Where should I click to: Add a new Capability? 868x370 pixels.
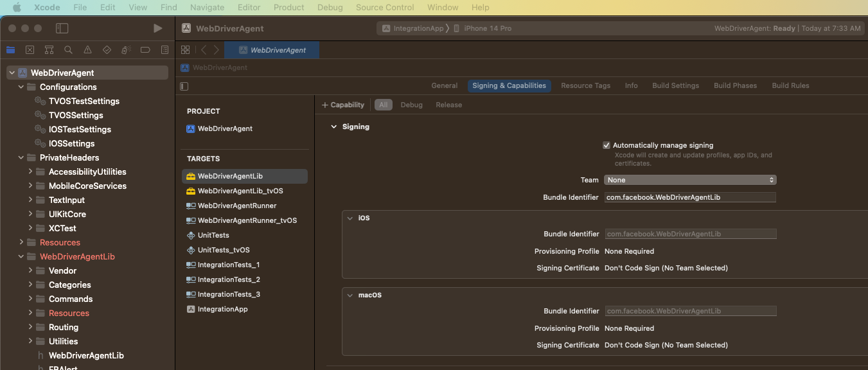coord(343,105)
